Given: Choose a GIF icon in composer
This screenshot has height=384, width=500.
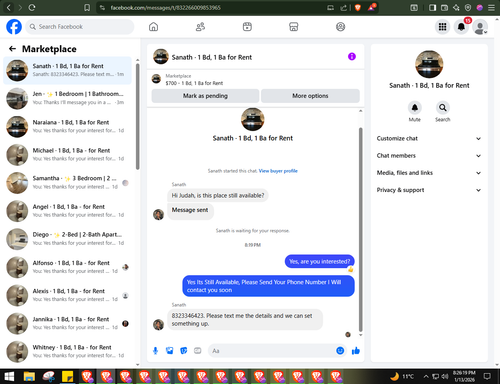Looking at the screenshot, I should coord(198,351).
